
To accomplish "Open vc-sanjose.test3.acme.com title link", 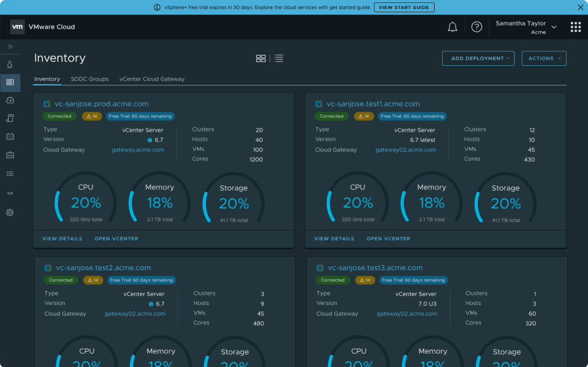I will 375,267.
